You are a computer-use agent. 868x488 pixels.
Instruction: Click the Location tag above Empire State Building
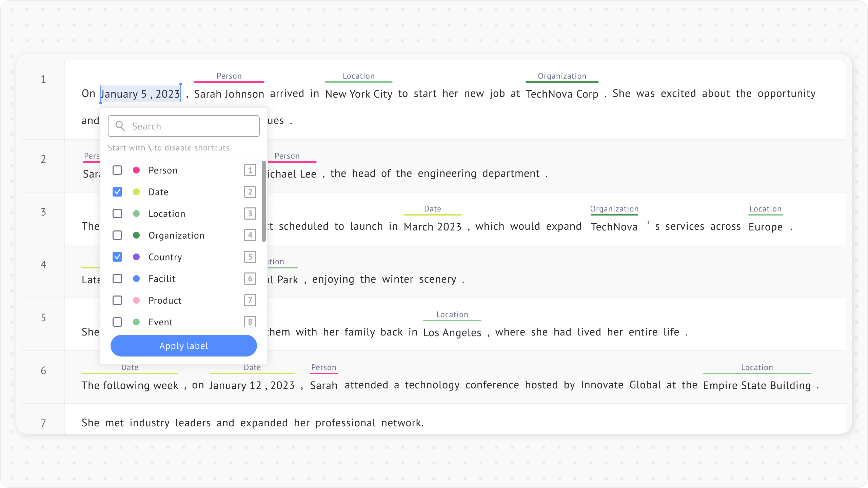pos(757,367)
